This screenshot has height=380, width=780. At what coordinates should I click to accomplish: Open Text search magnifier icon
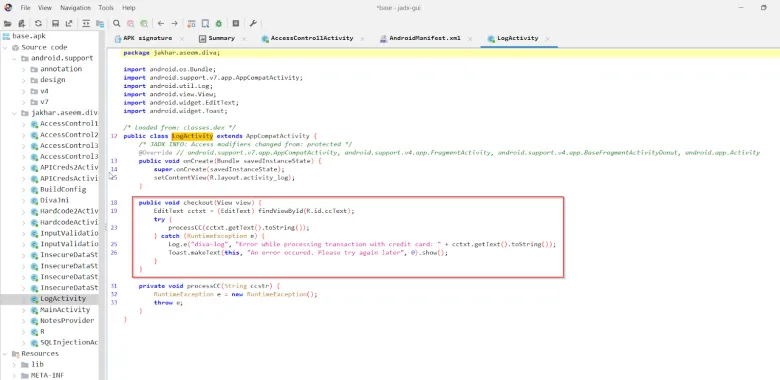pyautogui.click(x=116, y=23)
